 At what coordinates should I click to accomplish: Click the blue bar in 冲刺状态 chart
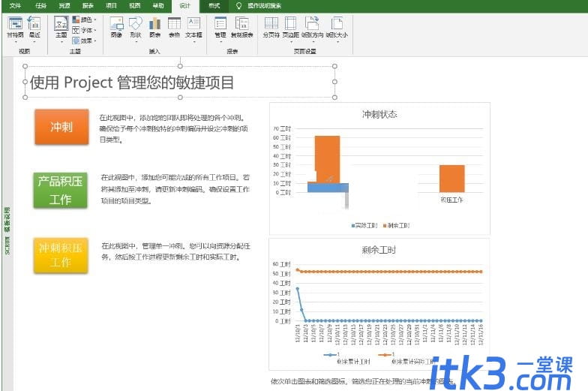coord(328,188)
